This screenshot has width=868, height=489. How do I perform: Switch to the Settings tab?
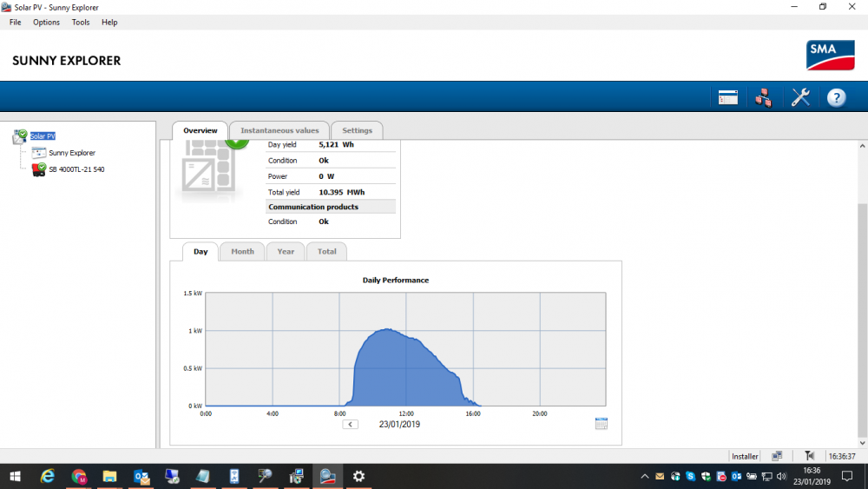(357, 130)
